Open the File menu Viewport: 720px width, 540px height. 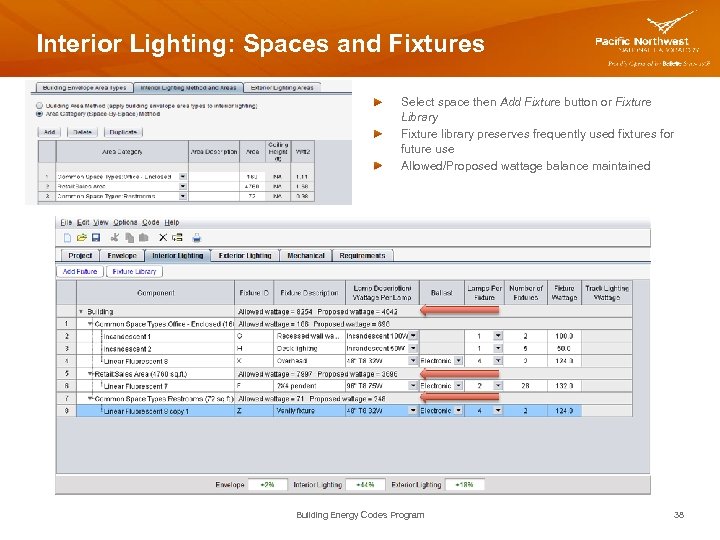pos(66,222)
